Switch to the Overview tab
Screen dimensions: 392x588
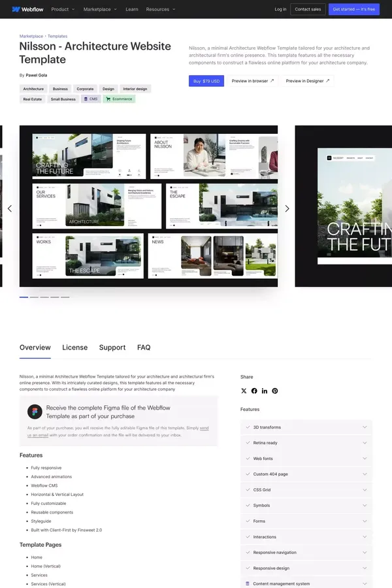point(35,348)
